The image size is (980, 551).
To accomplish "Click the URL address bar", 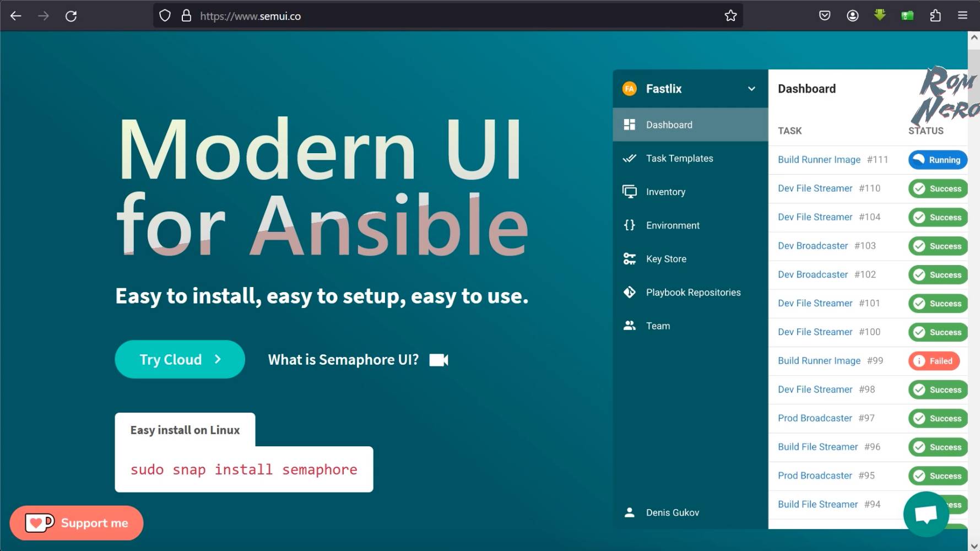I will (447, 16).
